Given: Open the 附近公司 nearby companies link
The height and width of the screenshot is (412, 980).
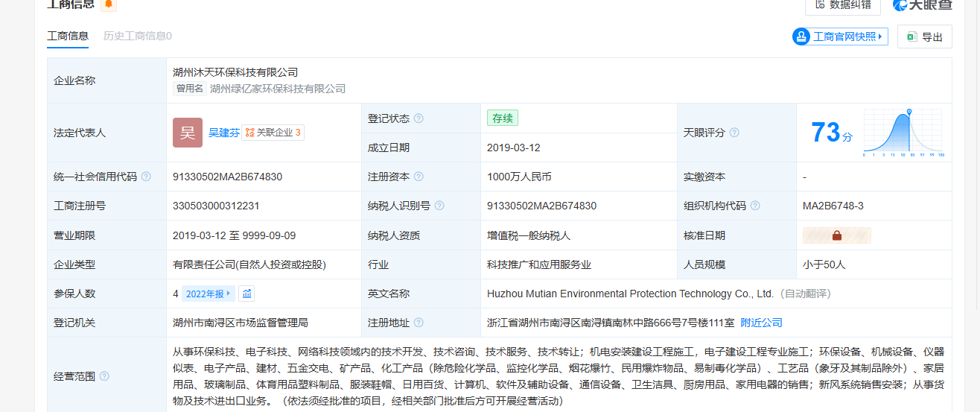Looking at the screenshot, I should point(761,323).
